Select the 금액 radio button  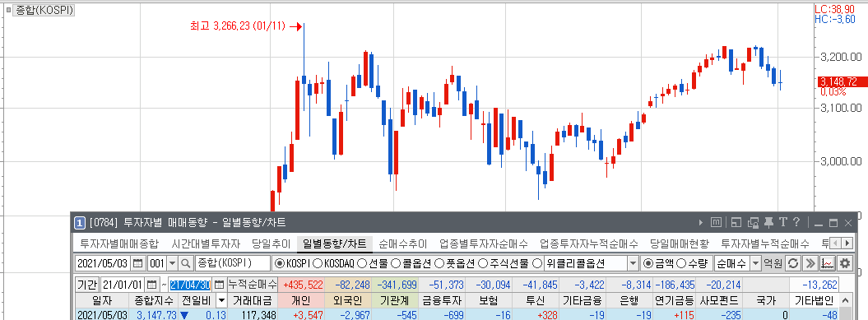click(648, 263)
